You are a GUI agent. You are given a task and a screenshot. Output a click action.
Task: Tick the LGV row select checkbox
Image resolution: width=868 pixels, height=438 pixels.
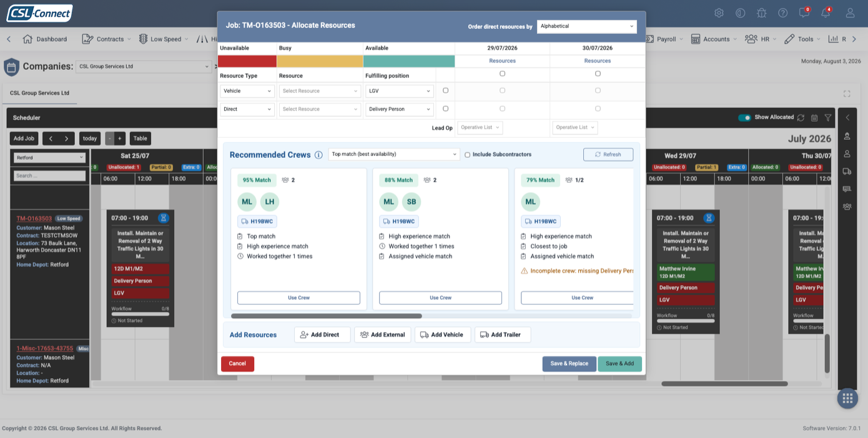[445, 90]
